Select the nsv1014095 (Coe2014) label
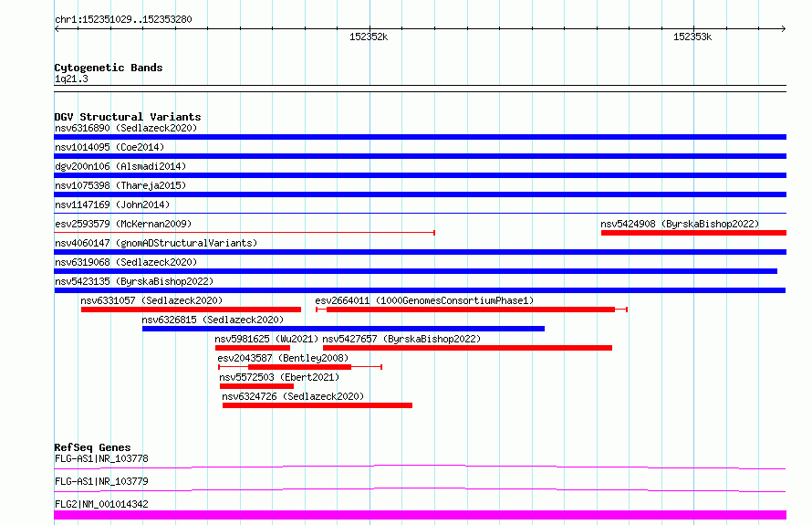 pyautogui.click(x=109, y=147)
